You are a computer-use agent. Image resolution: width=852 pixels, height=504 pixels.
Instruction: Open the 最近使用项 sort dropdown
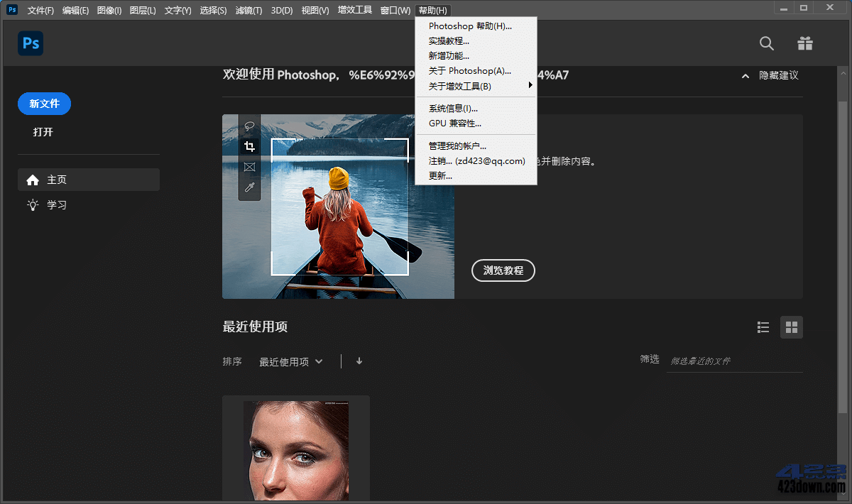(x=291, y=361)
